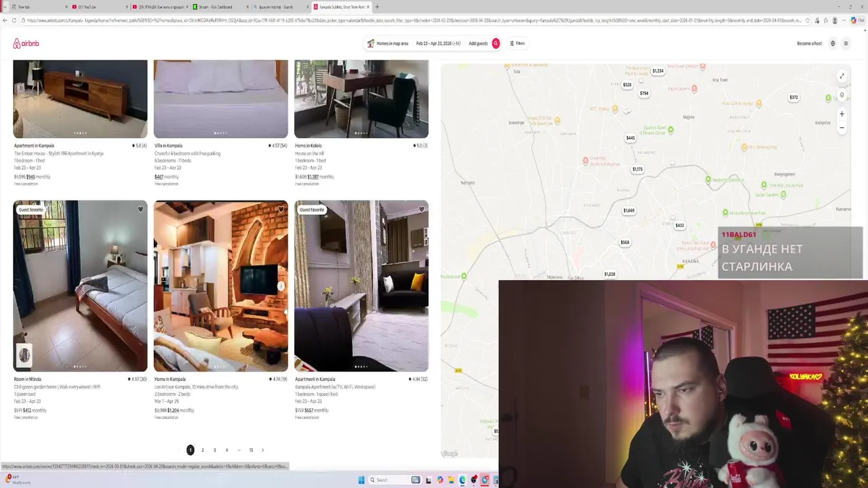Favorite the Room in Ntinda listing
This screenshot has width=868, height=488.
[x=140, y=209]
